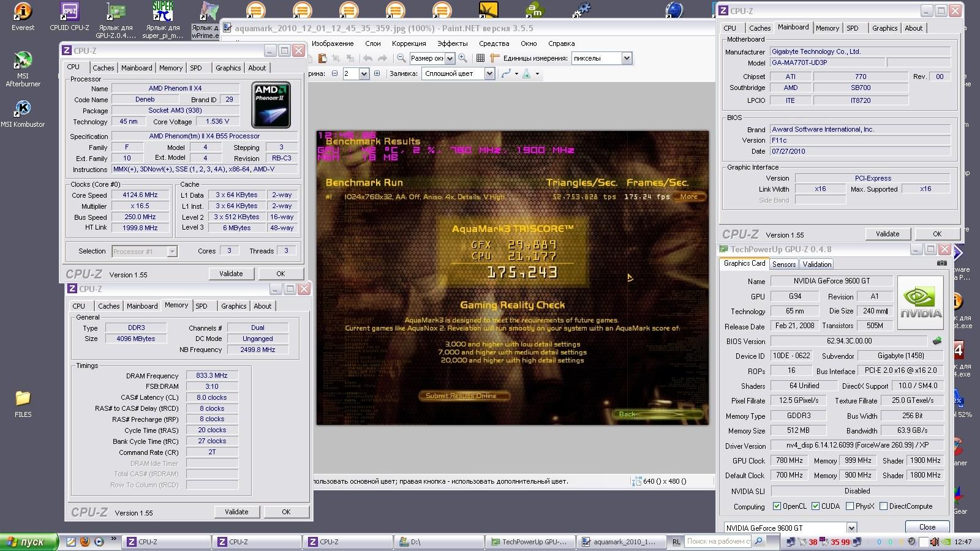Open the Processor #1 selection dropdown
The height and width of the screenshot is (551, 980).
click(172, 251)
